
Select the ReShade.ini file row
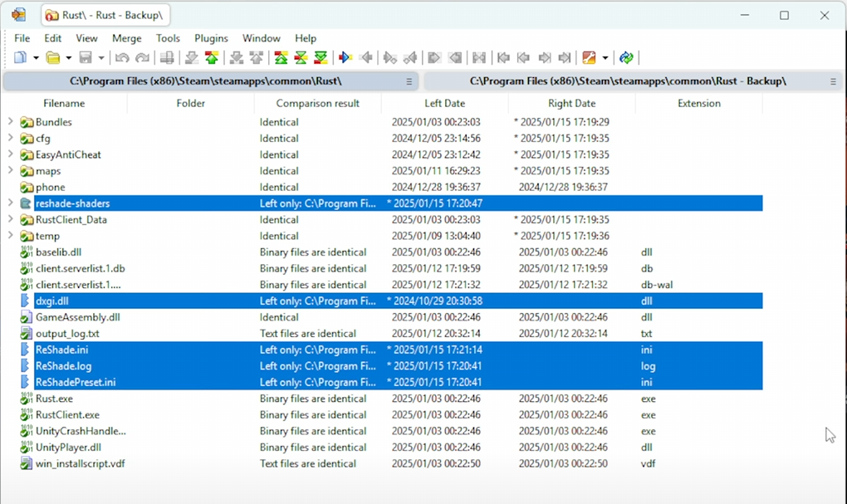(398, 350)
